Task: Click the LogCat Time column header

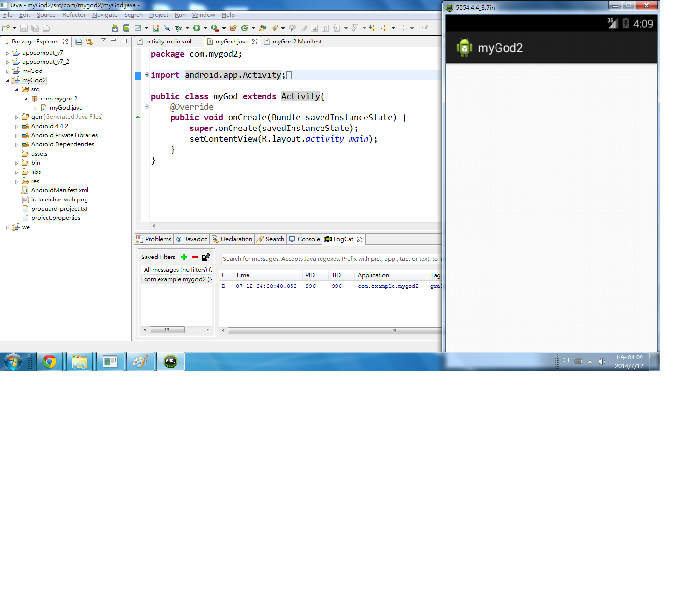Action: click(268, 275)
